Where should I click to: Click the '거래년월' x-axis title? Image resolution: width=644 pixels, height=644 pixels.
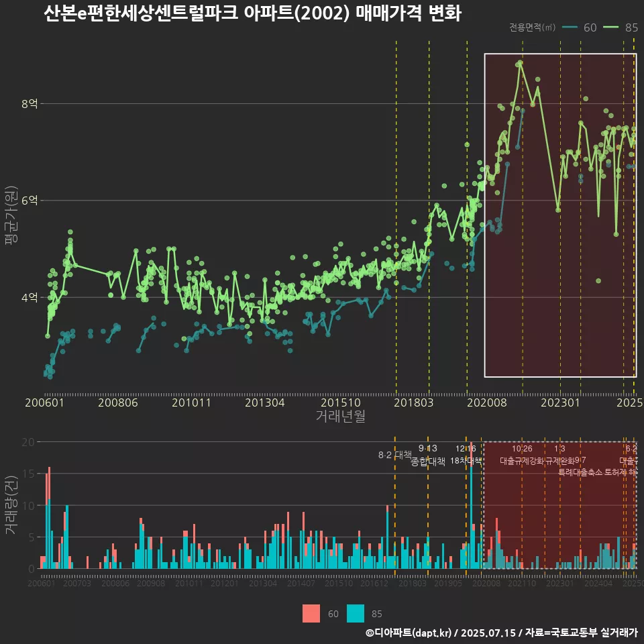pyautogui.click(x=341, y=416)
